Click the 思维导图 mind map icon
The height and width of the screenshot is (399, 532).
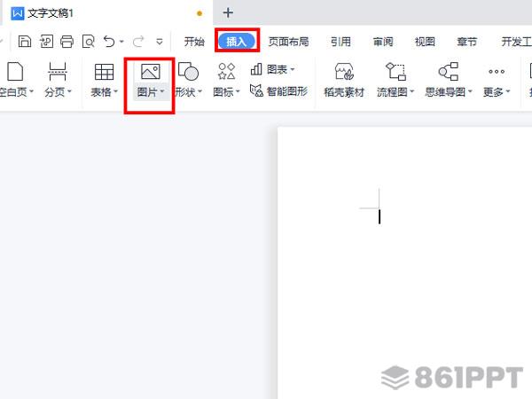[x=448, y=71]
